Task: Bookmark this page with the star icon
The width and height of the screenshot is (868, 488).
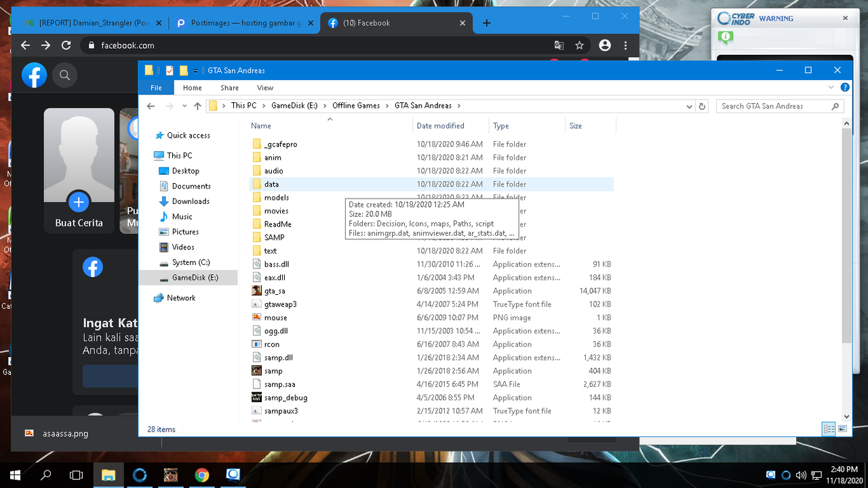Action: pos(579,45)
